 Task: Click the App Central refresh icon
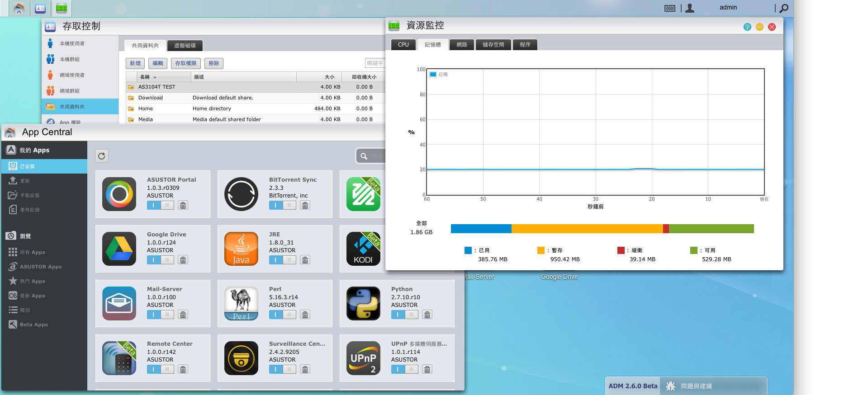102,156
